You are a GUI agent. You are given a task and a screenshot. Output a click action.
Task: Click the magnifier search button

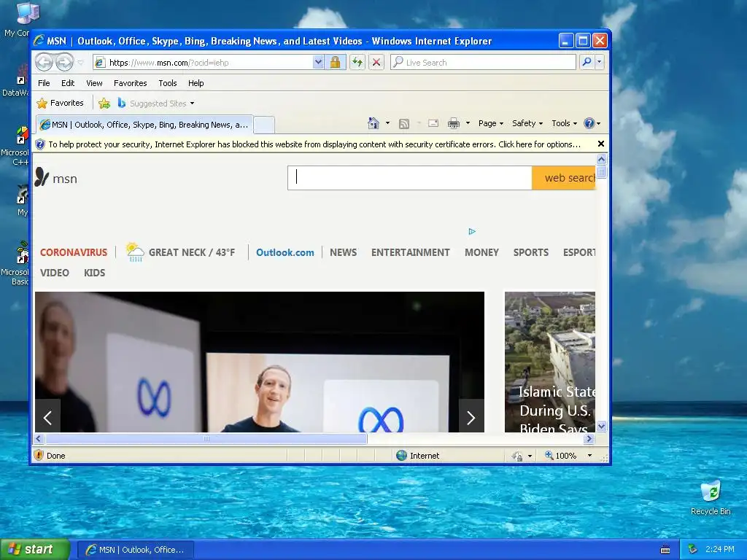click(587, 62)
